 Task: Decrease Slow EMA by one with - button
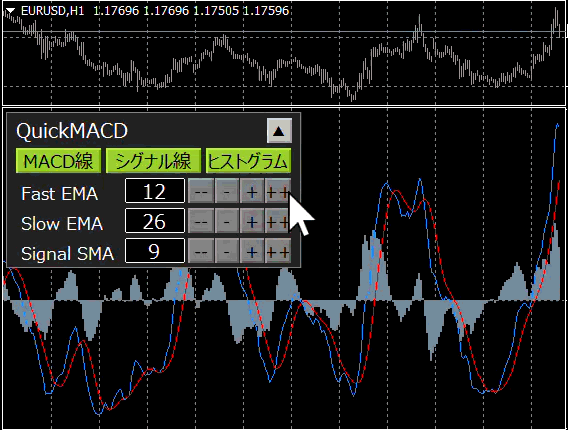pyautogui.click(x=226, y=221)
